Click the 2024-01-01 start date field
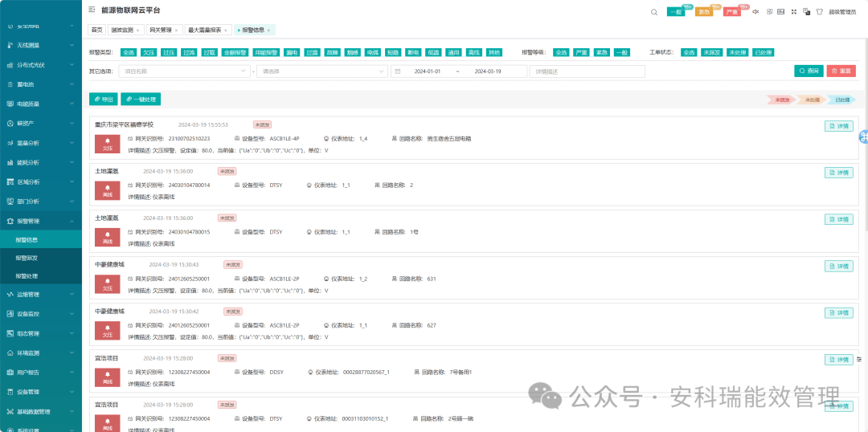The width and height of the screenshot is (868, 432). click(x=428, y=71)
